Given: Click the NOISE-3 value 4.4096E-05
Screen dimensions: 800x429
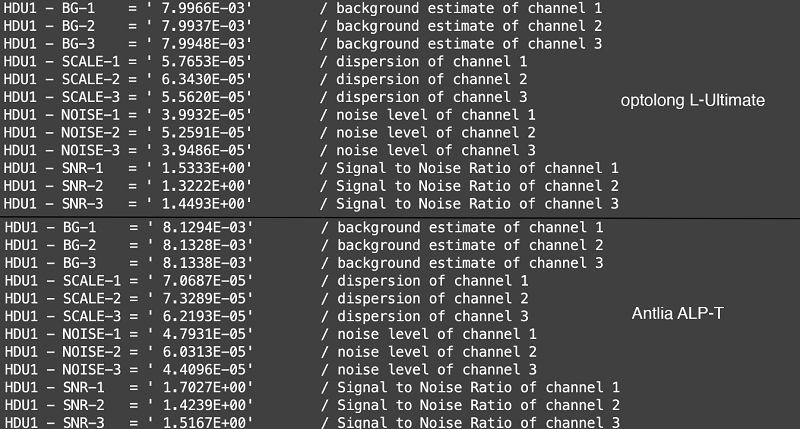Looking at the screenshot, I should (205, 370).
